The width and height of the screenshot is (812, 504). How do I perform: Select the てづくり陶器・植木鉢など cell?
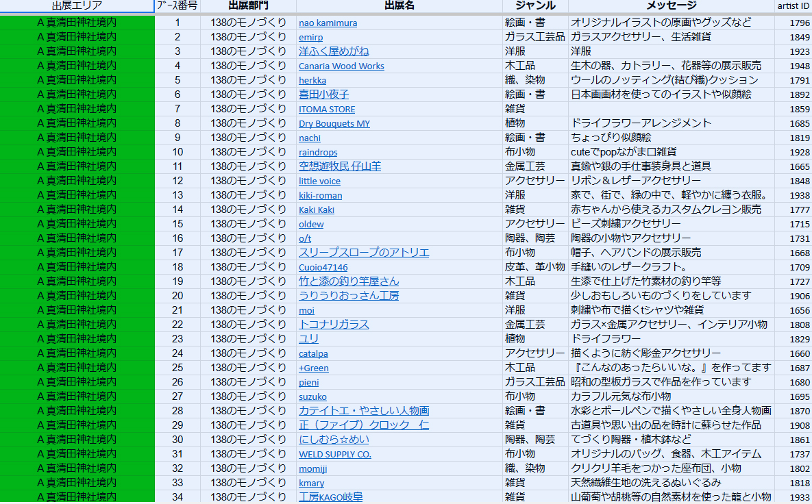point(671,440)
